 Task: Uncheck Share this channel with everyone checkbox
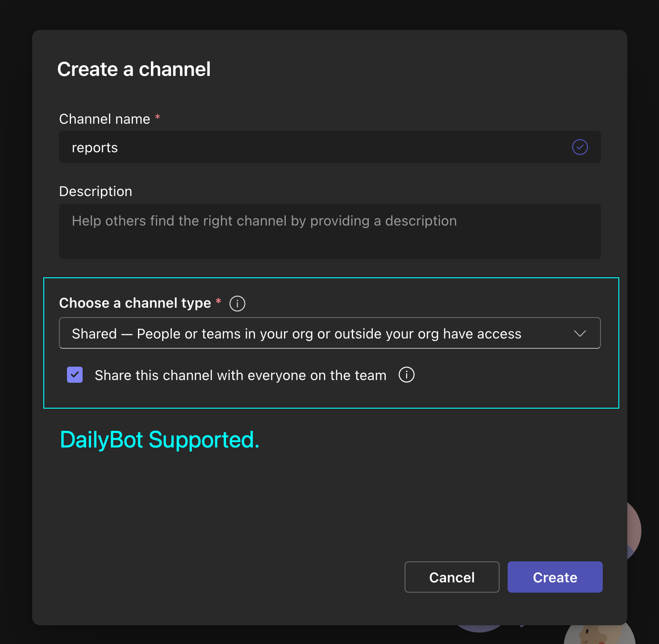point(75,375)
